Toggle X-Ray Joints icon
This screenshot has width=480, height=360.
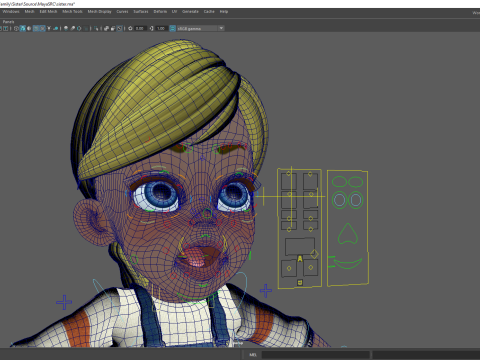click(x=119, y=28)
